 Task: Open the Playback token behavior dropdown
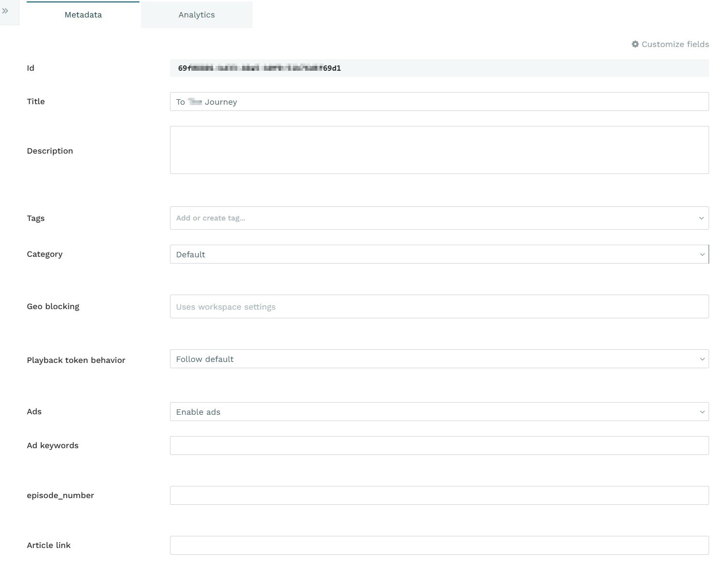439,359
